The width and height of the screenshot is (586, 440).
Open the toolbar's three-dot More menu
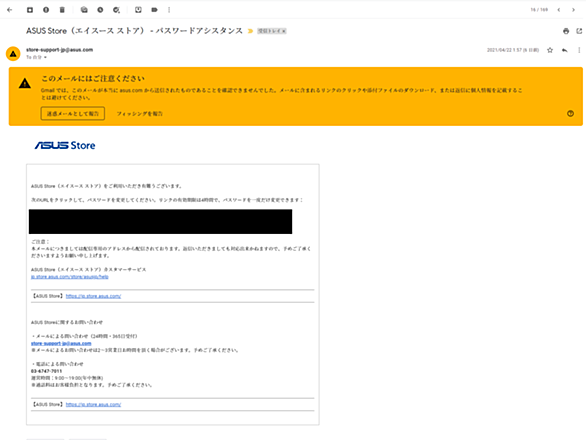click(169, 10)
